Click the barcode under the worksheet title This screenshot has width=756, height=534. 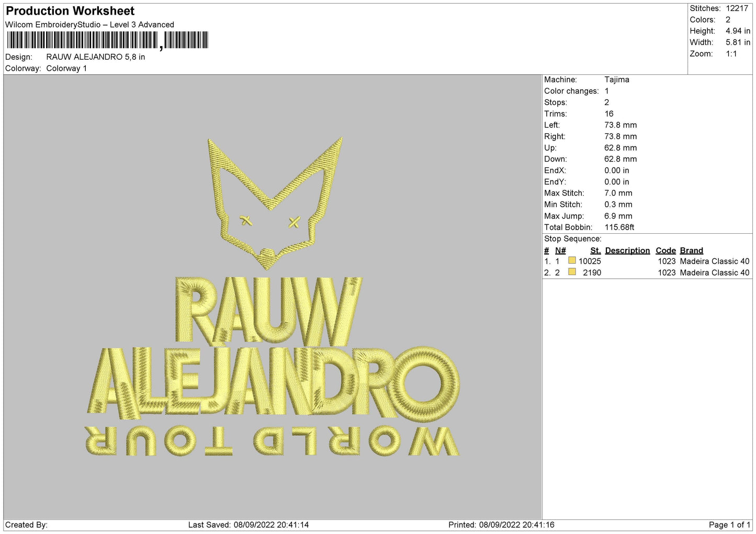(108, 40)
